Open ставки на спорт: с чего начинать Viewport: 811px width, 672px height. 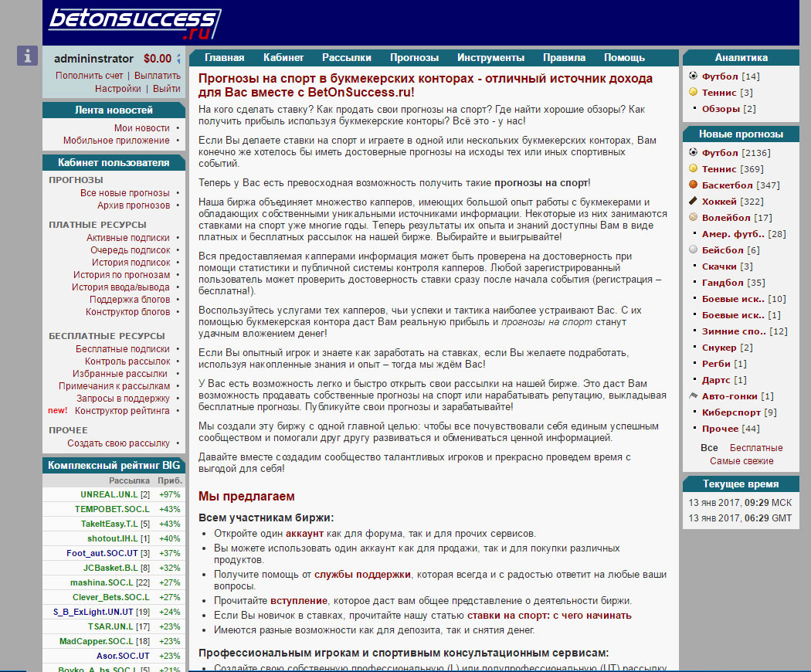click(x=549, y=615)
